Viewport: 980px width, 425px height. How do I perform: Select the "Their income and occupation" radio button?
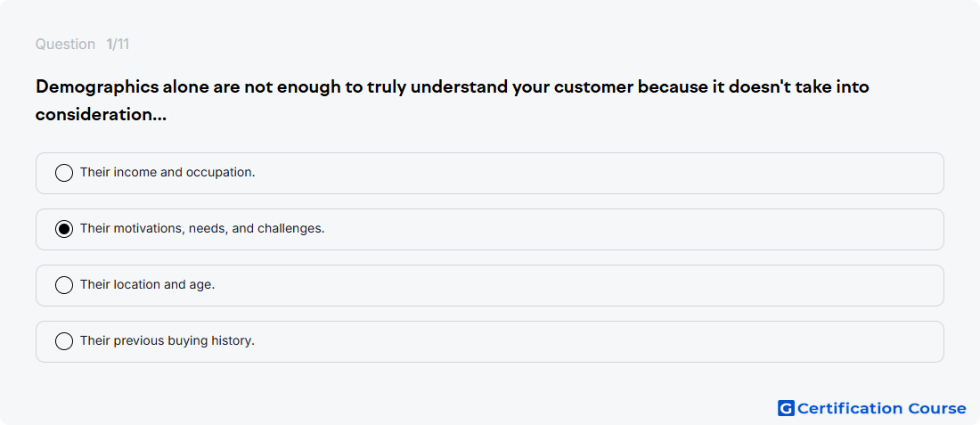point(64,173)
